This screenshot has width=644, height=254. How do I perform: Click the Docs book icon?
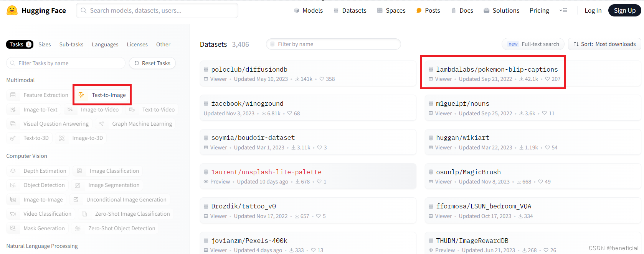[x=454, y=10]
